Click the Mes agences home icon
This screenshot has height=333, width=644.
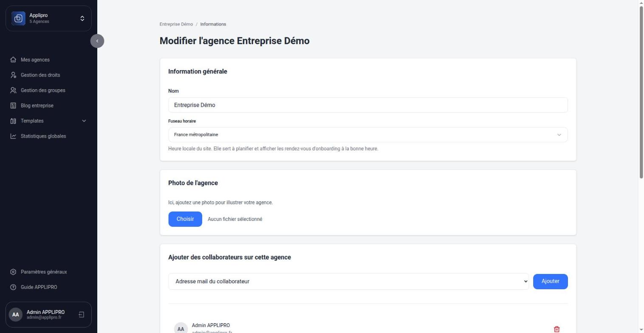point(13,60)
